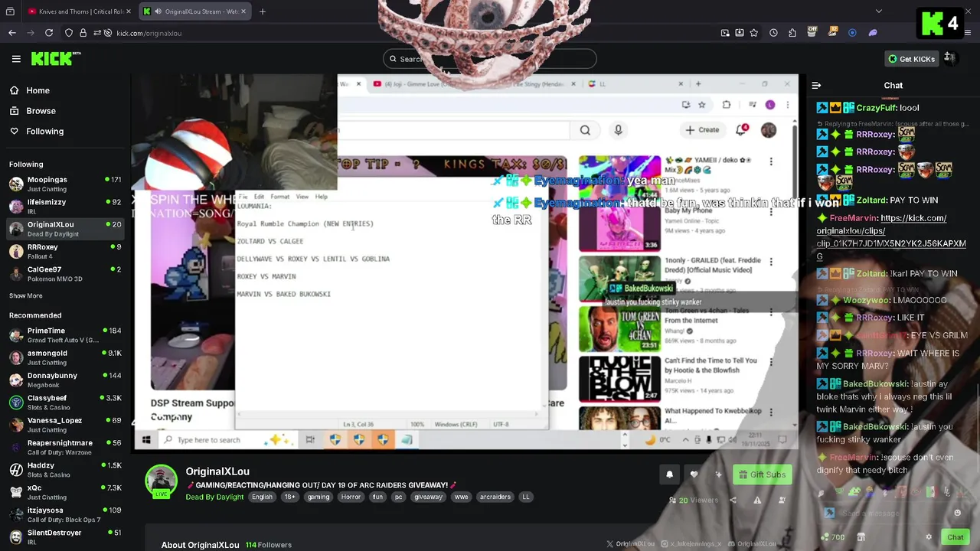Select the Mexico flag quick emote
The height and width of the screenshot is (551, 980).
(x=932, y=492)
